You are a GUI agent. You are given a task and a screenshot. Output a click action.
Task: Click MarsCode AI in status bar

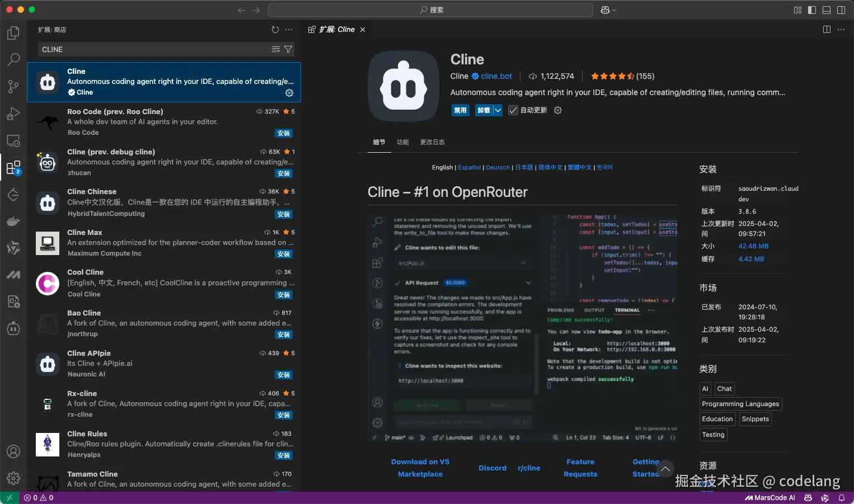click(x=770, y=497)
